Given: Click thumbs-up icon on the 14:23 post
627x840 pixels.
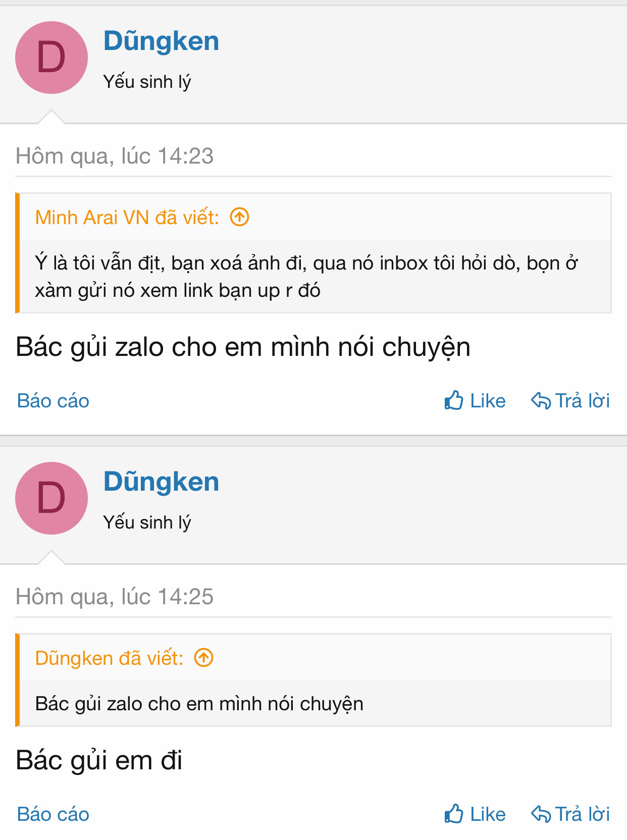Looking at the screenshot, I should (454, 400).
